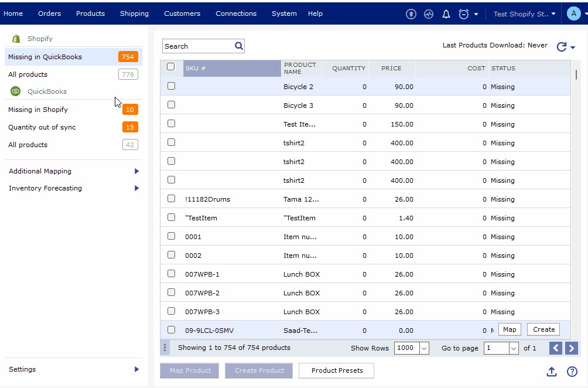
Task: Tick the checkbox for SKU 007WPB-1
Action: (171, 274)
